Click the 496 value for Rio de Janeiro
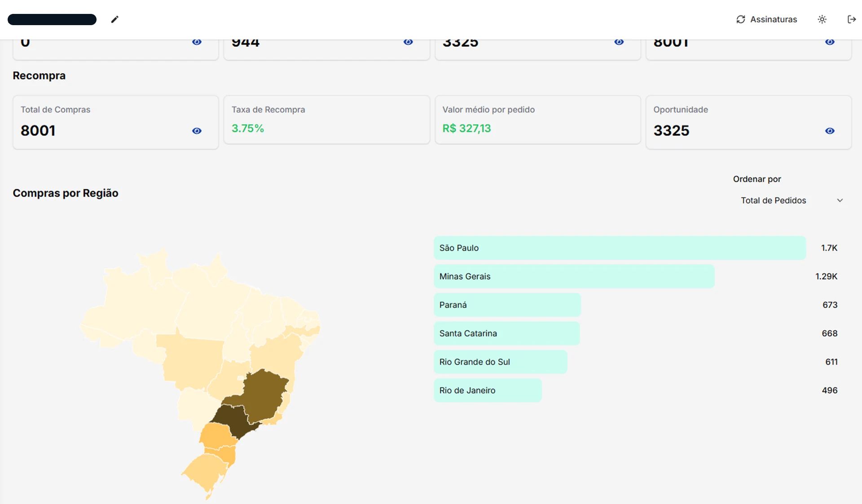The height and width of the screenshot is (504, 862). point(830,390)
